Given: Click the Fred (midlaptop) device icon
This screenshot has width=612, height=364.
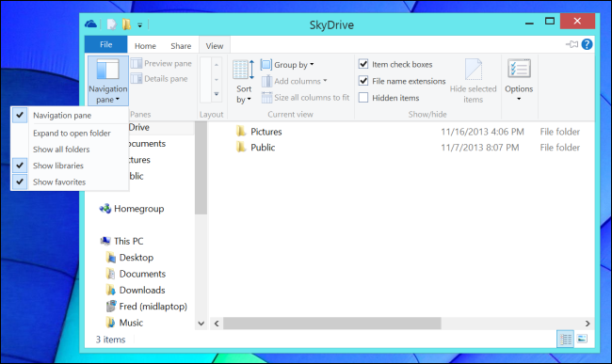Looking at the screenshot, I should point(111,307).
